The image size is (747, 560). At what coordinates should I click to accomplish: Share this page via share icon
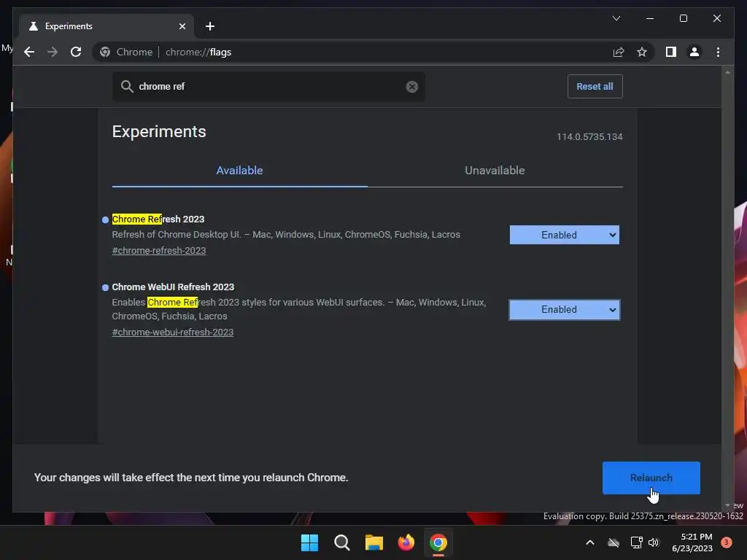coord(619,52)
